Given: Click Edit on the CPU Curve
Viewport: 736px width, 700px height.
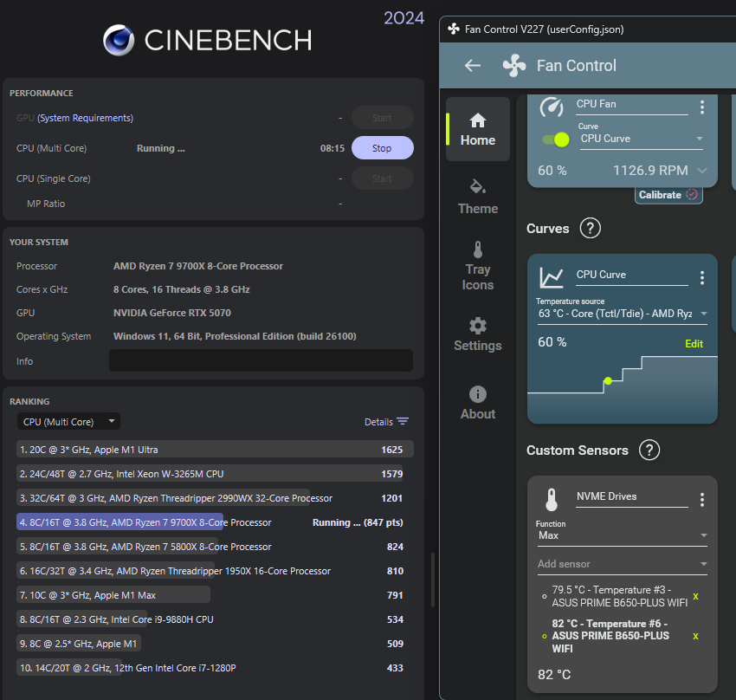Looking at the screenshot, I should coord(694,344).
